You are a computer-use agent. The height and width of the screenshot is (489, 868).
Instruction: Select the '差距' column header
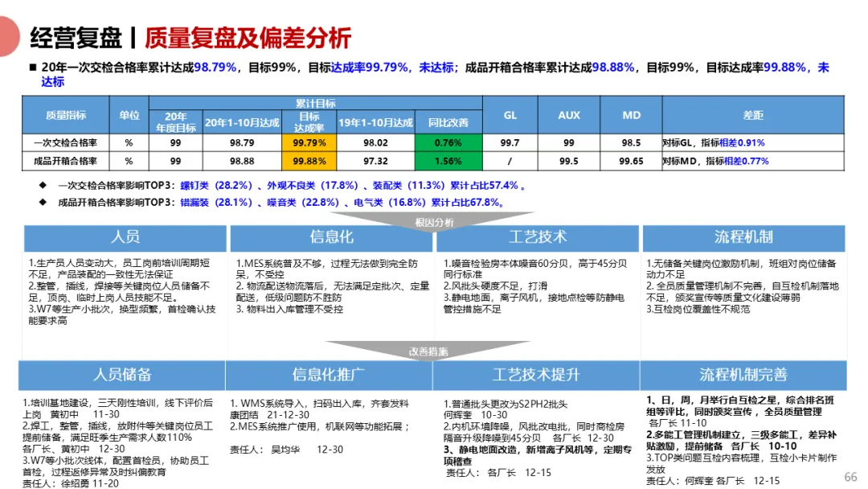[753, 115]
